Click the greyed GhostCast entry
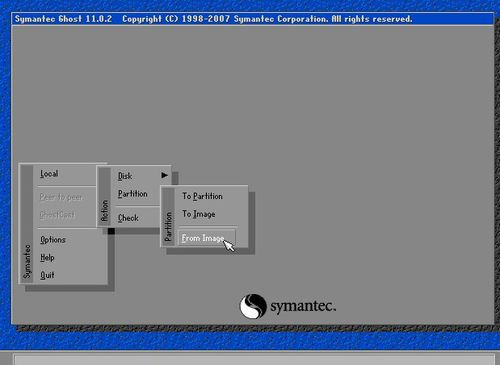 57,215
